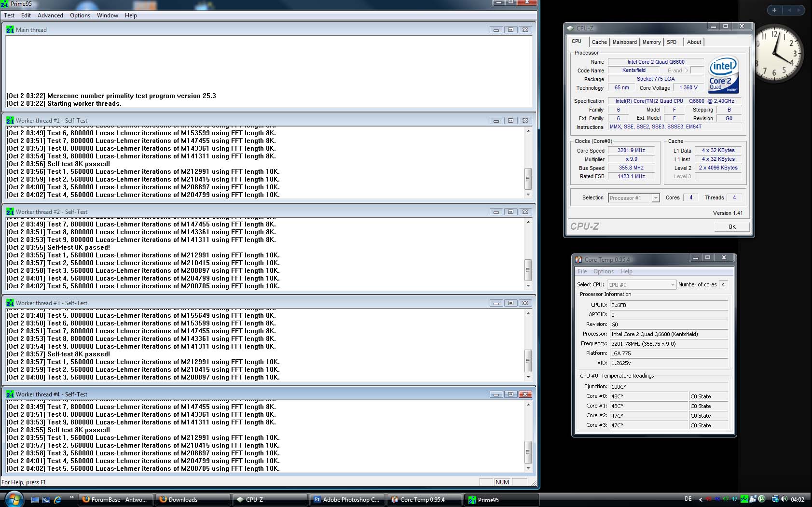Click Worker thread #3 scrollbar down arrow

coord(528,377)
